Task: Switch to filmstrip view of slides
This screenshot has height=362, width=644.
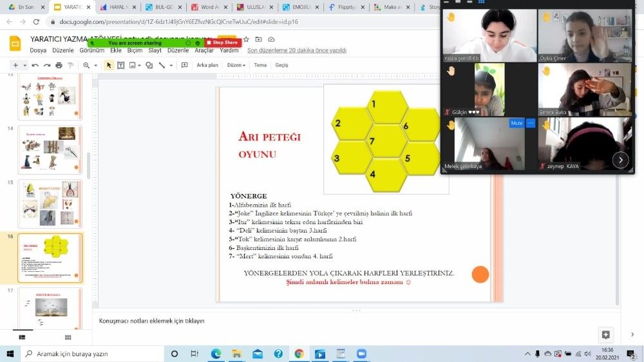Action: point(22,337)
